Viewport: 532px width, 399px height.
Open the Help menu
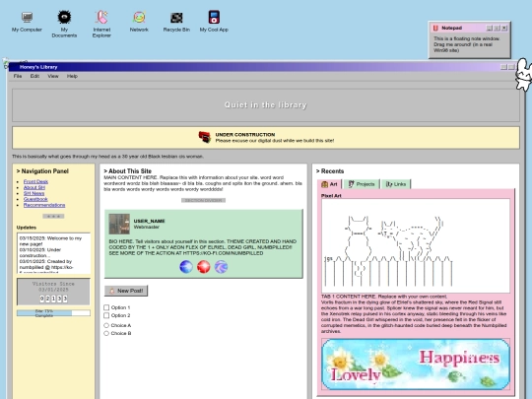click(72, 76)
